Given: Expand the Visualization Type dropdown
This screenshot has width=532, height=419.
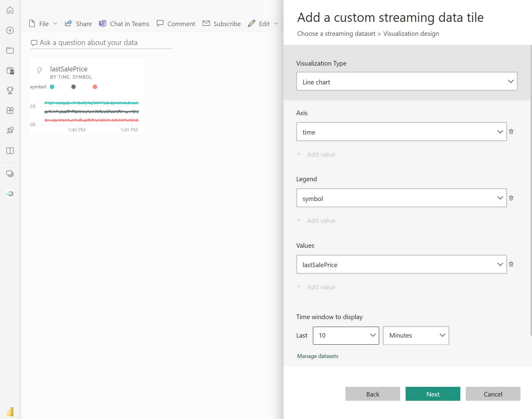Looking at the screenshot, I should coord(407,81).
